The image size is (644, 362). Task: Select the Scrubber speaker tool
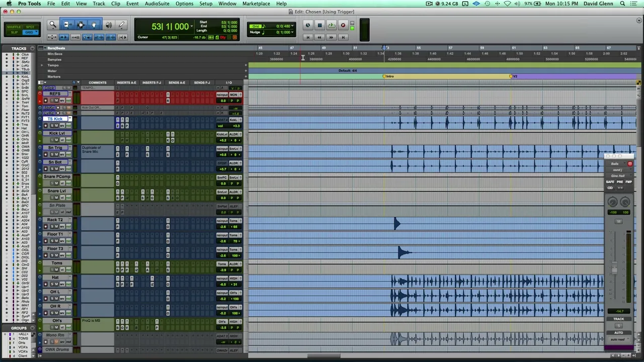(108, 25)
